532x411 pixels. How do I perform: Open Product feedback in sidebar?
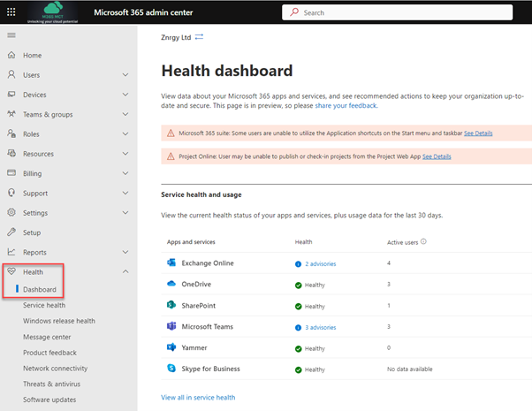[49, 353]
